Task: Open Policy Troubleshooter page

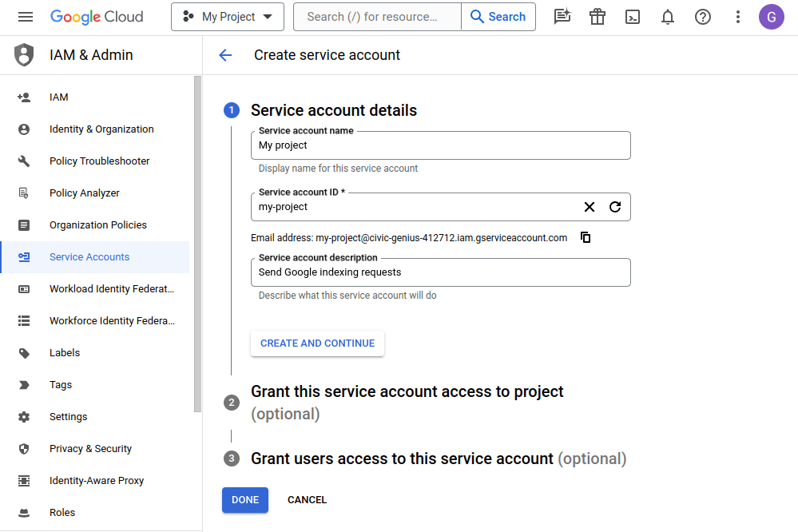Action: tap(100, 161)
